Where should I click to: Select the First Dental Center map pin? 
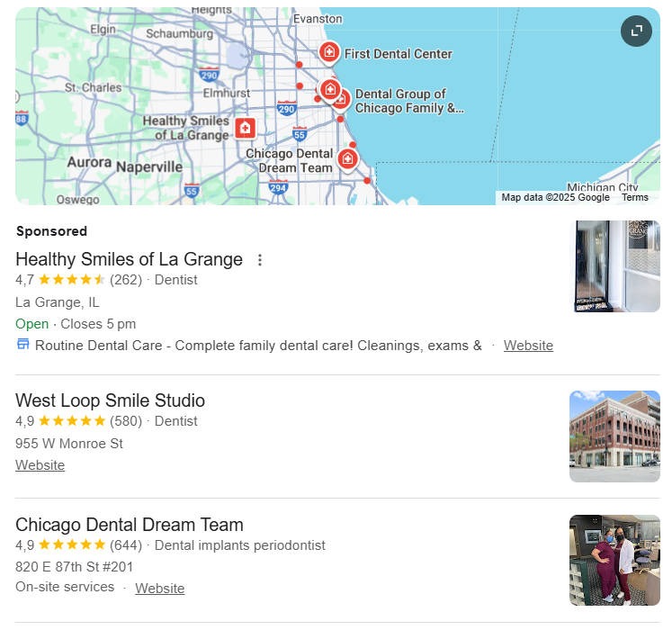(x=329, y=53)
